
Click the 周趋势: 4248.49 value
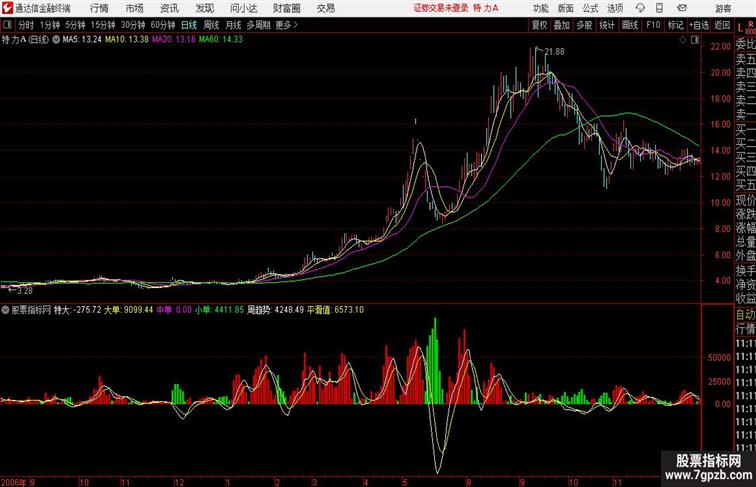click(x=276, y=310)
